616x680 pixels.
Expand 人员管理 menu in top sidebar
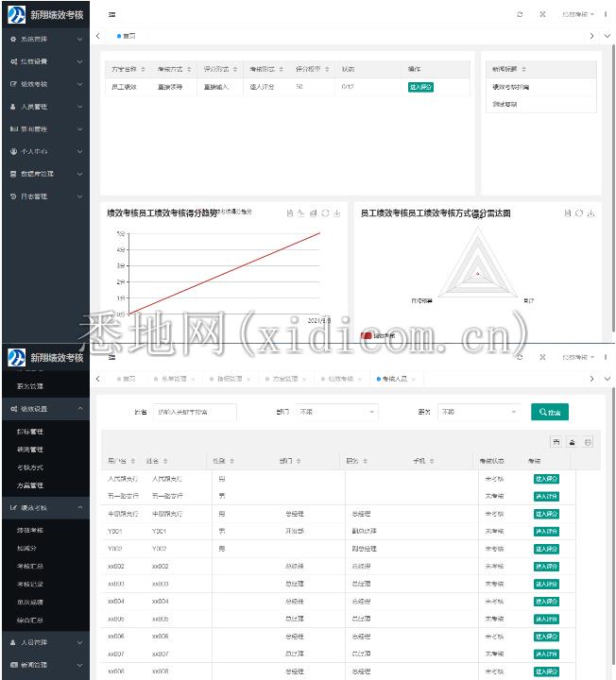pos(45,107)
